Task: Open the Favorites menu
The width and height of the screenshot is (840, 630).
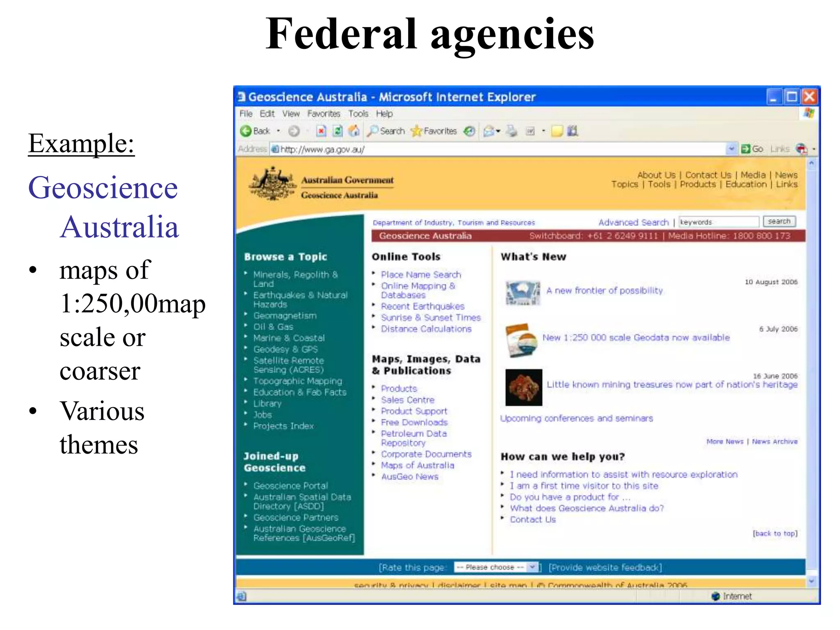Action: coord(324,114)
